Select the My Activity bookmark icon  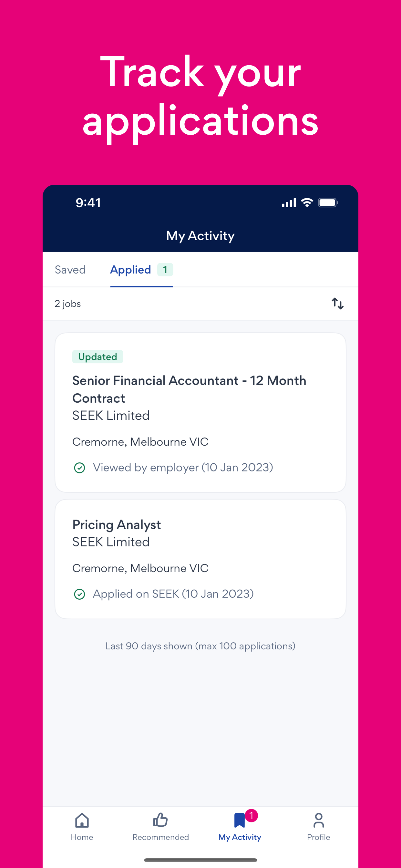click(239, 820)
